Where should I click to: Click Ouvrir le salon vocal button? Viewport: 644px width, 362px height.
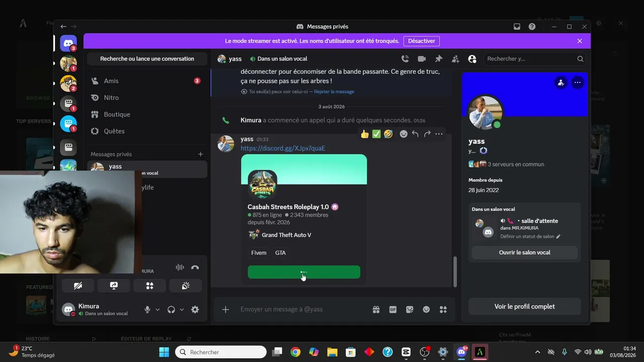[x=525, y=252]
